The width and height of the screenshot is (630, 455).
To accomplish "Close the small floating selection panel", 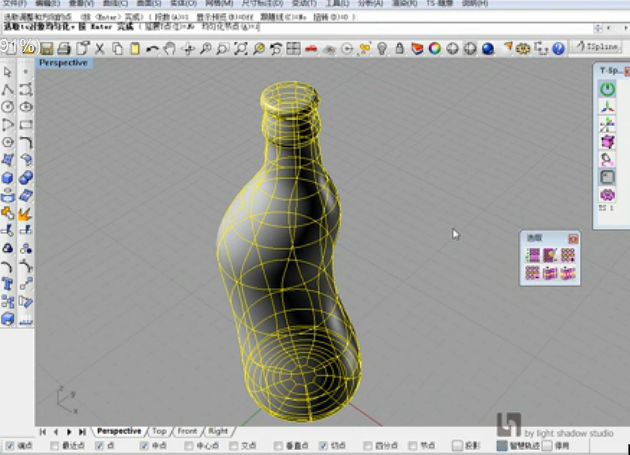I will 573,238.
